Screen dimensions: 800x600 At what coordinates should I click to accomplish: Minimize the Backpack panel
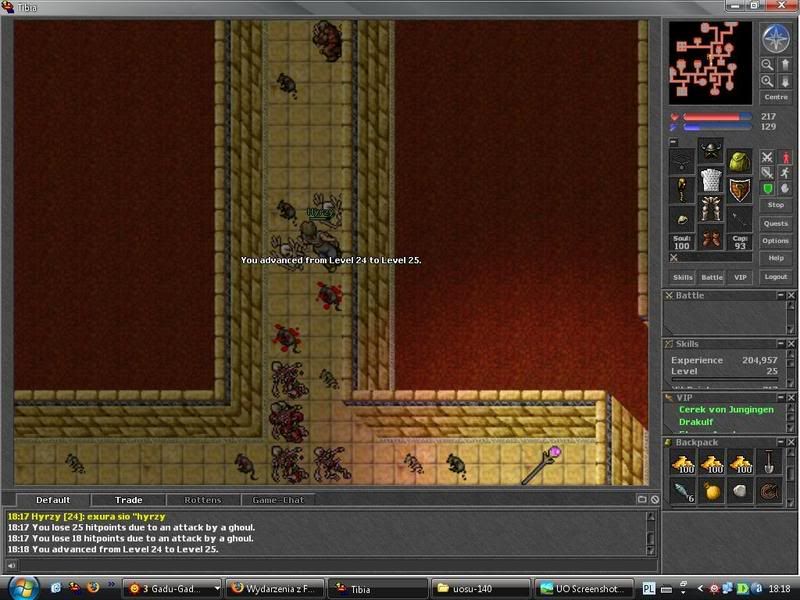pyautogui.click(x=781, y=442)
